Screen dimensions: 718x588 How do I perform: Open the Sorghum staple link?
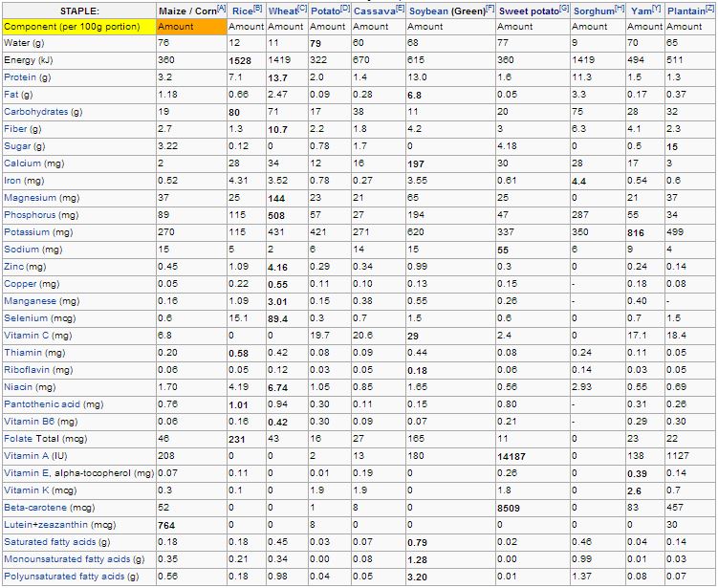point(594,11)
